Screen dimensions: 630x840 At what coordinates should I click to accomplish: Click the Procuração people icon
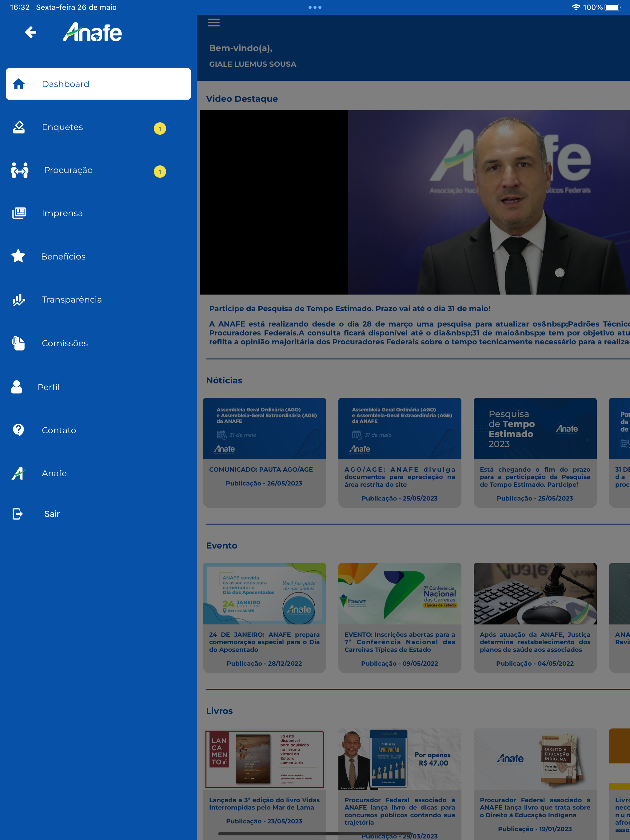point(20,170)
